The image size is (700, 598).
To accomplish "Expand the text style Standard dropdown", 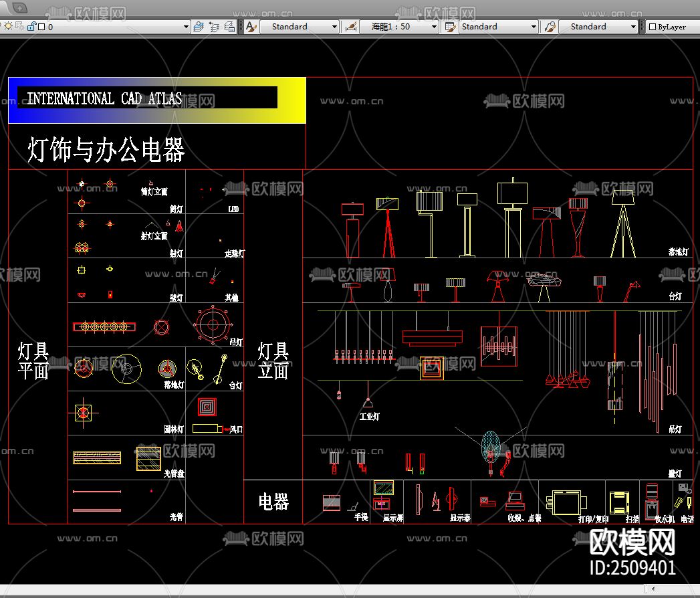I will coord(334,27).
